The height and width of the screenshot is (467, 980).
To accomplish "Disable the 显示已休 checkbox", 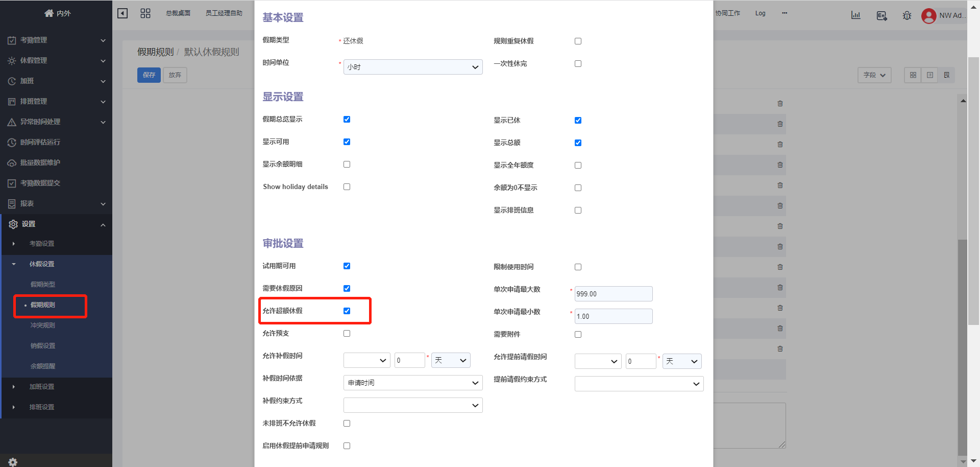I will [577, 120].
